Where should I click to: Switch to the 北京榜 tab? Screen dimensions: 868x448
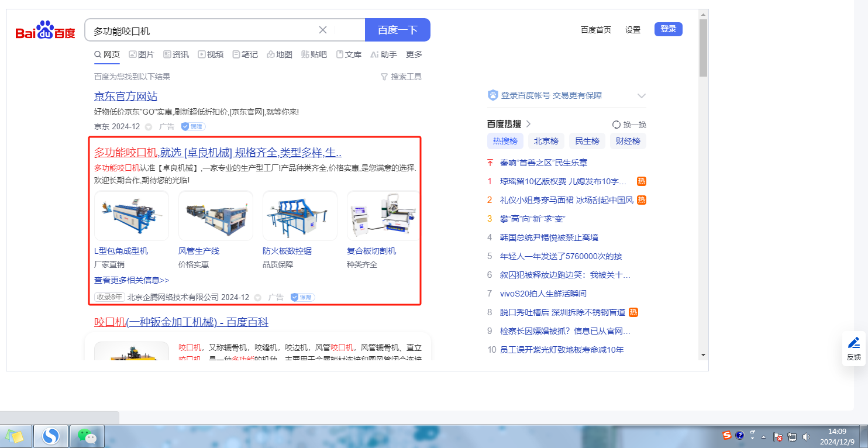[x=546, y=141]
